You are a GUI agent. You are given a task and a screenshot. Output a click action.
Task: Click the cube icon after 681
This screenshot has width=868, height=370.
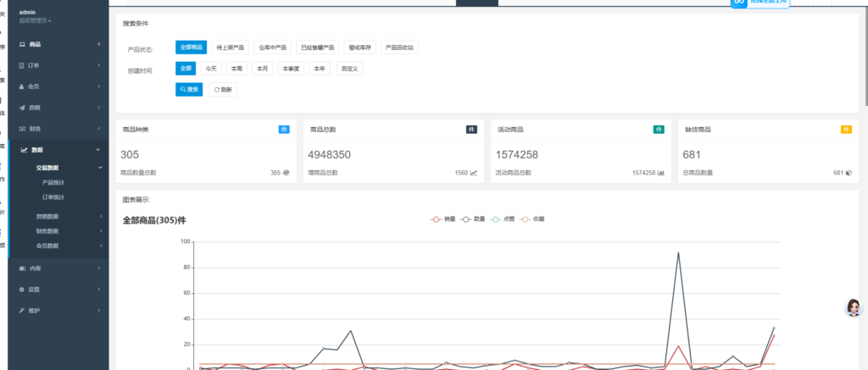click(849, 173)
